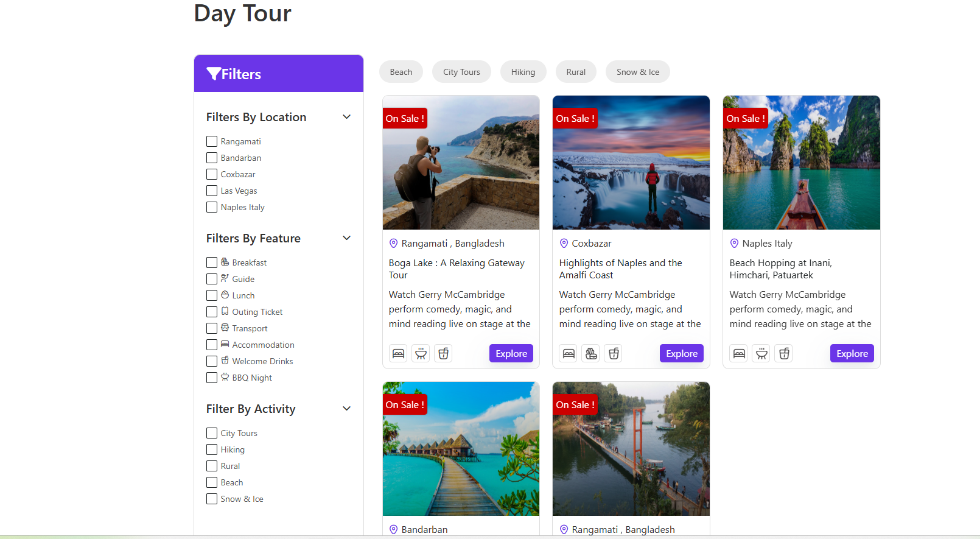Select the Hiking category pill
Image resolution: width=980 pixels, height=539 pixels.
523,72
